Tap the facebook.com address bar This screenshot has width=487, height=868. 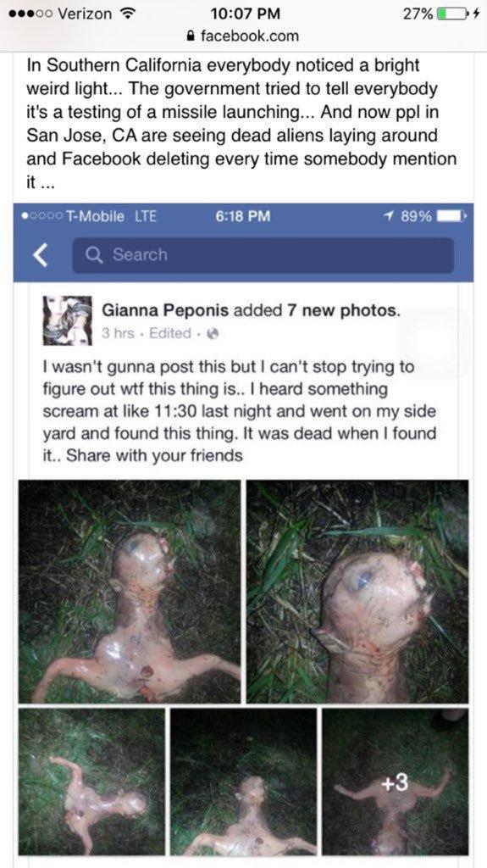coord(244,36)
